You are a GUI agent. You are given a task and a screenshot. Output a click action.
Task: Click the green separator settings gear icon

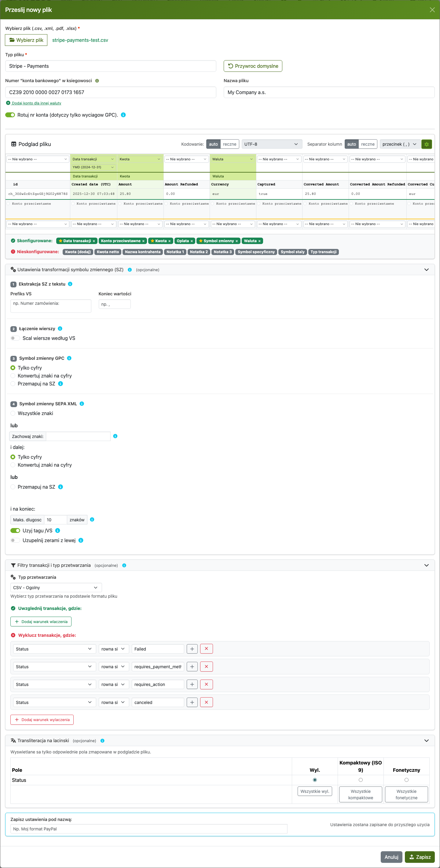point(427,144)
